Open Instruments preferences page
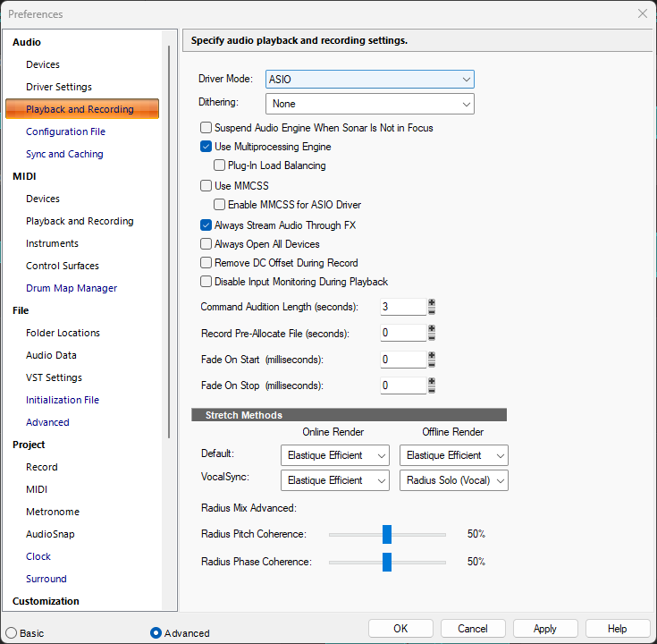The image size is (657, 644). (52, 243)
